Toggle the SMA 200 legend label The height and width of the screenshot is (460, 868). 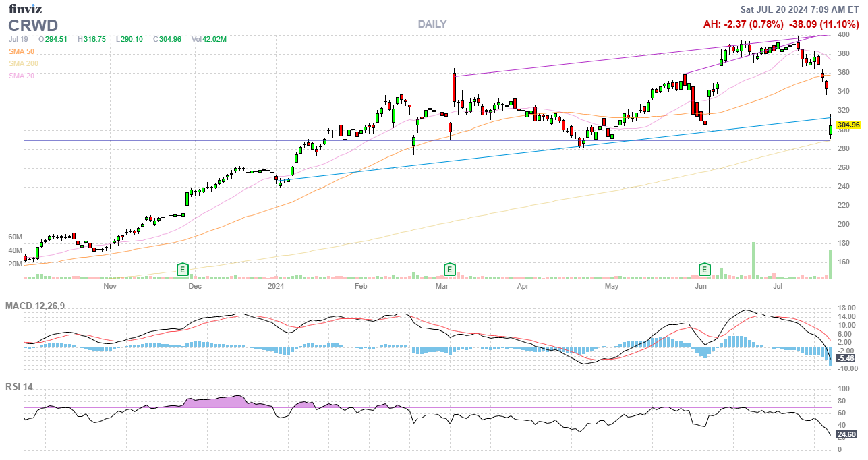(24, 63)
